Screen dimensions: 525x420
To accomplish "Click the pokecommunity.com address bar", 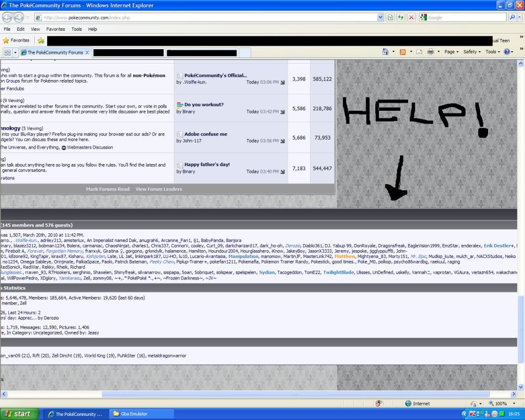I will (x=206, y=17).
